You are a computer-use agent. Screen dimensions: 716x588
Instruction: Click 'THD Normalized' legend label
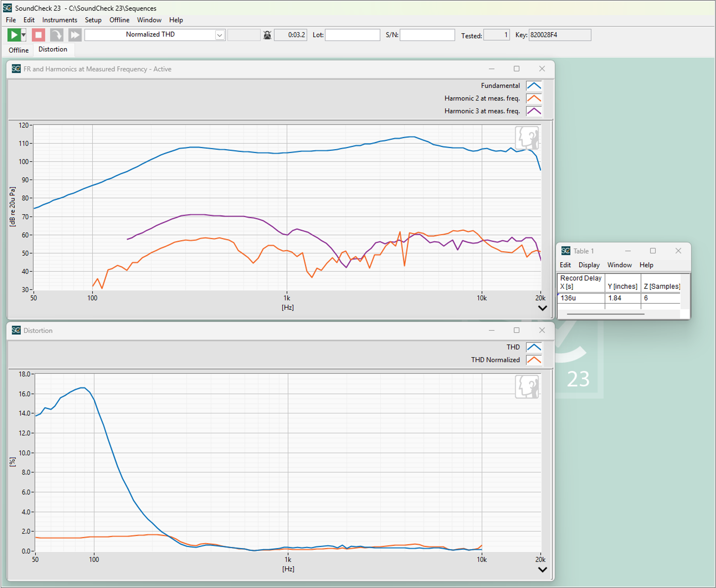pyautogui.click(x=495, y=360)
